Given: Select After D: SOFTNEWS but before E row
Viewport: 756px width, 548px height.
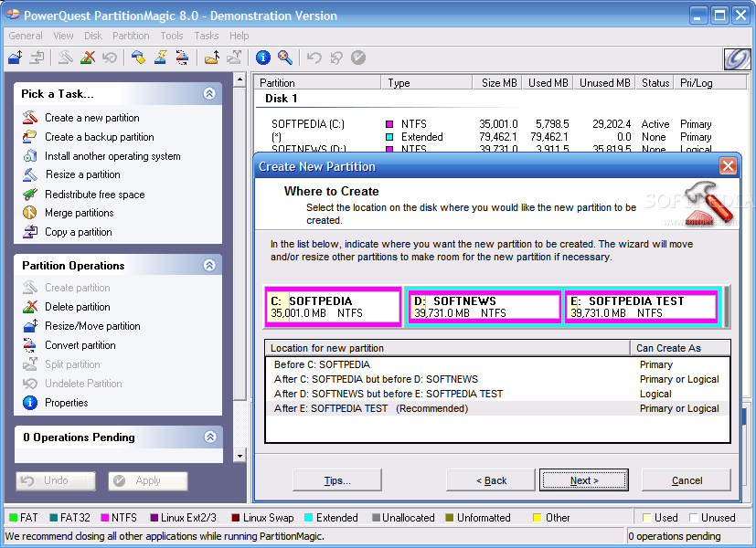Looking at the screenshot, I should tap(497, 394).
